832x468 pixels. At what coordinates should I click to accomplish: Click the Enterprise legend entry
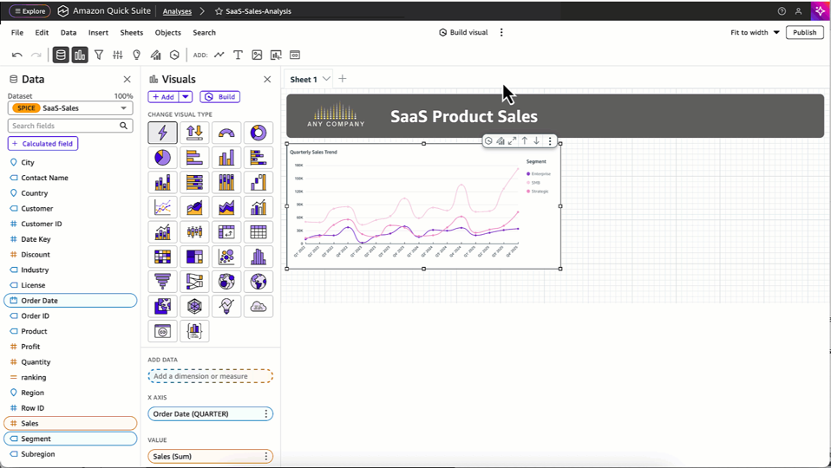(539, 174)
